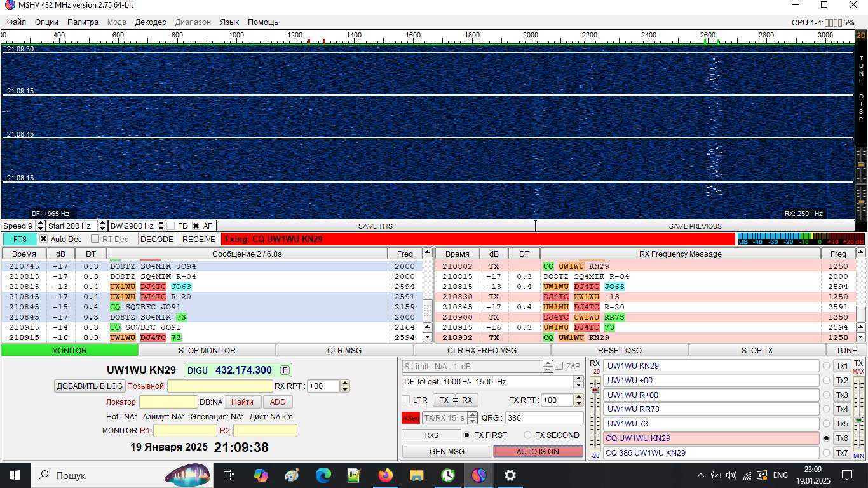Click STOP MONITOR button
The image size is (868, 488).
(x=207, y=350)
